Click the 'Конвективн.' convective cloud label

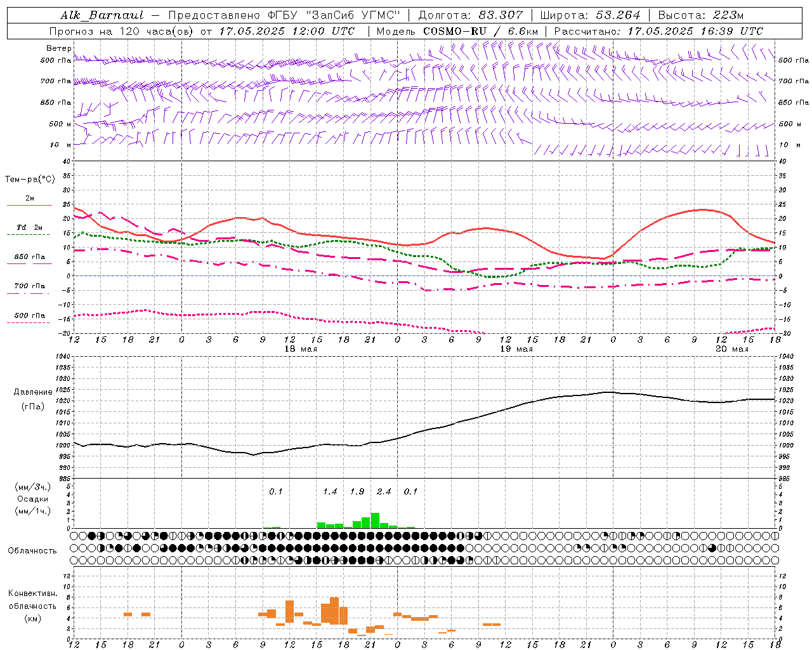[33, 594]
